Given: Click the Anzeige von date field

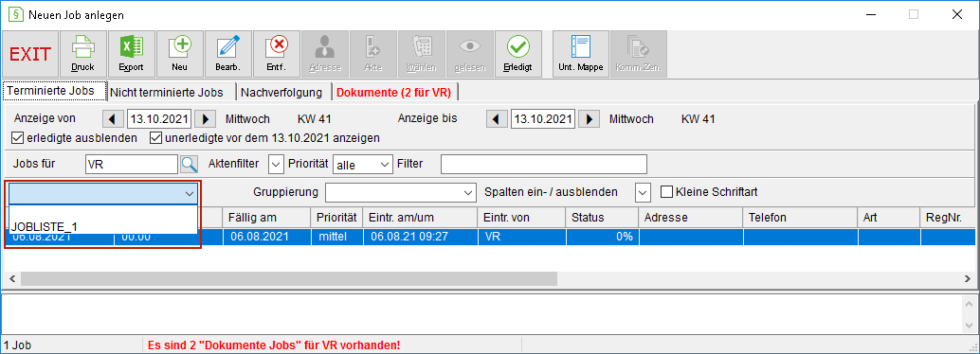Looking at the screenshot, I should 159,118.
